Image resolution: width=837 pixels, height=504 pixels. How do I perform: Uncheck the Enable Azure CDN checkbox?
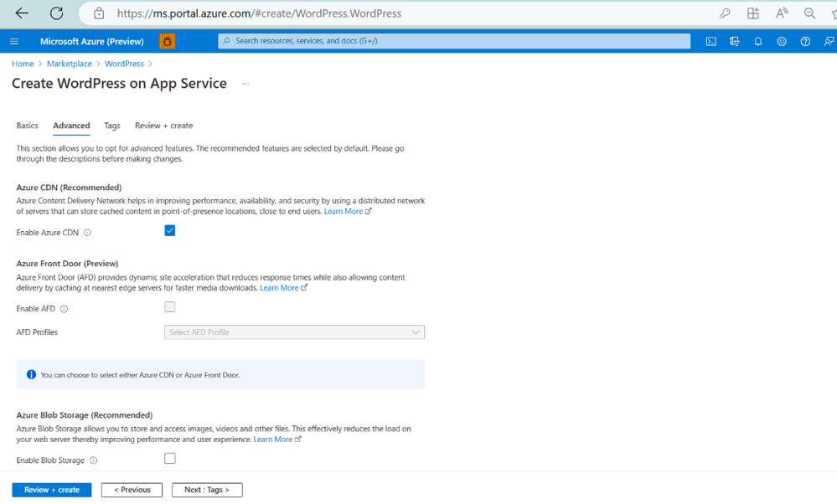point(170,230)
